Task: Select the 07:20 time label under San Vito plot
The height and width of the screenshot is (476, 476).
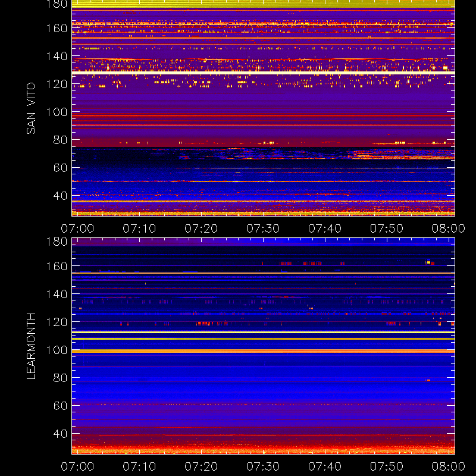Action: point(201,228)
